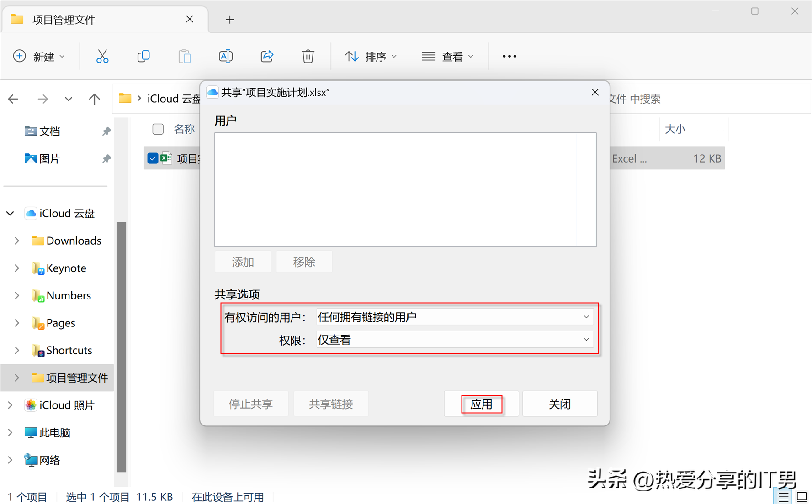
Task: Select 项目管理文件 in sidebar tree
Action: (70, 378)
